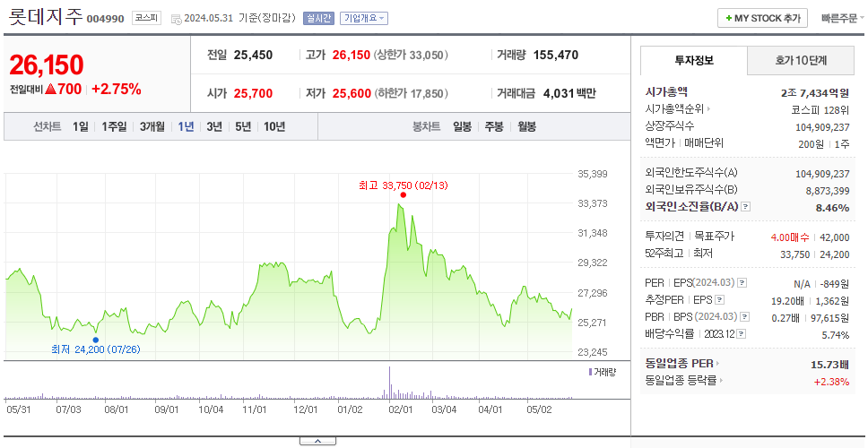The height and width of the screenshot is (448, 868).
Task: Click the 동일업종 PER value 15.73배
Action: (829, 364)
